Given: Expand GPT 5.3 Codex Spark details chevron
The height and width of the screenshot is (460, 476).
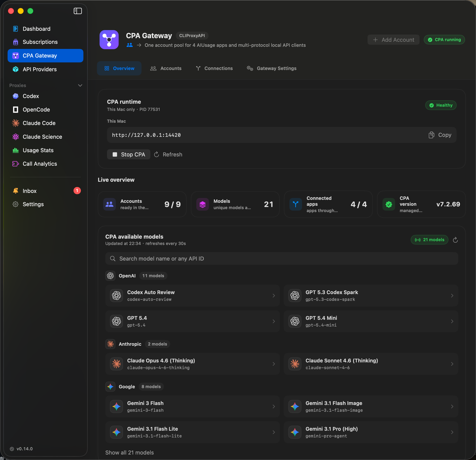Looking at the screenshot, I should [x=452, y=296].
